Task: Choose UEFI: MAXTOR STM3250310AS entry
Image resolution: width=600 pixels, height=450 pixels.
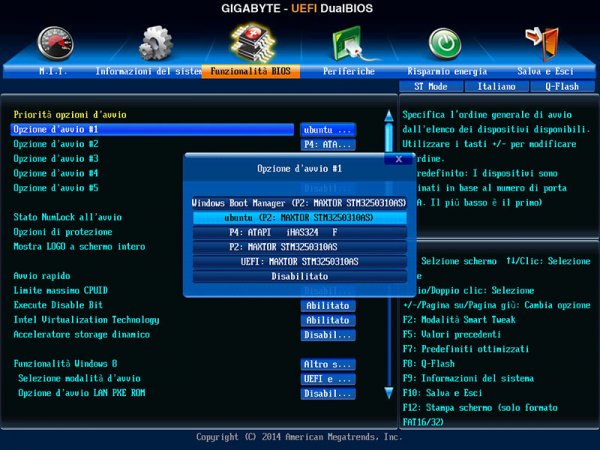Action: [x=299, y=262]
